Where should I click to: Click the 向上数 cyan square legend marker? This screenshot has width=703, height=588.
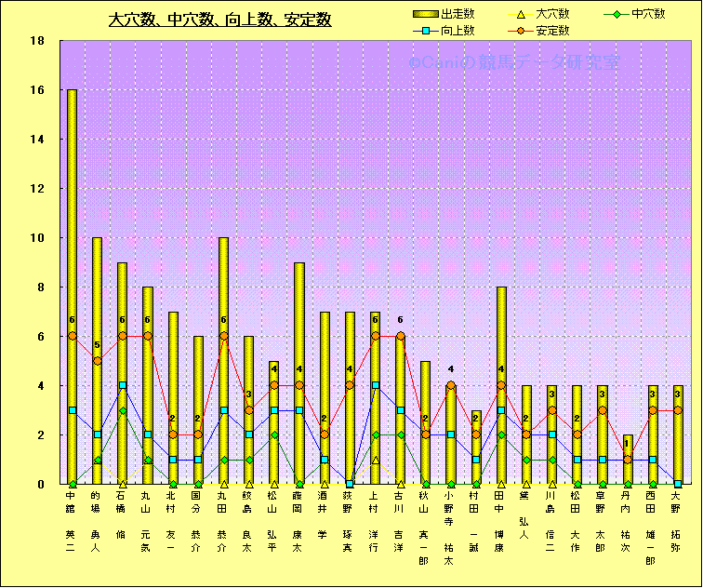coord(424,31)
